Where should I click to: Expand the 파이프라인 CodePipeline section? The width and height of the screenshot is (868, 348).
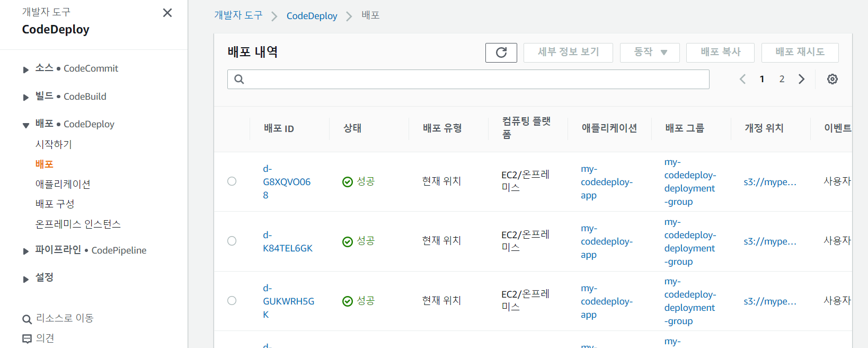25,251
